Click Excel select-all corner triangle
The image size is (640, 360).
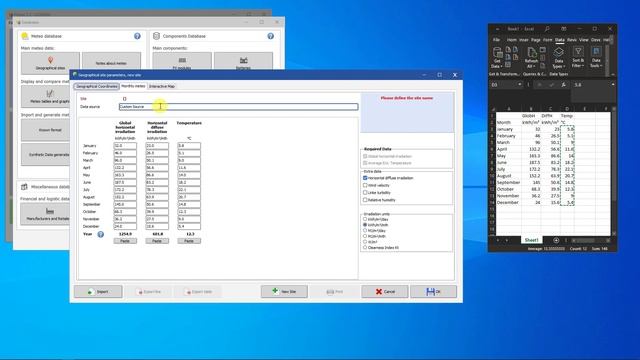pyautogui.click(x=493, y=109)
